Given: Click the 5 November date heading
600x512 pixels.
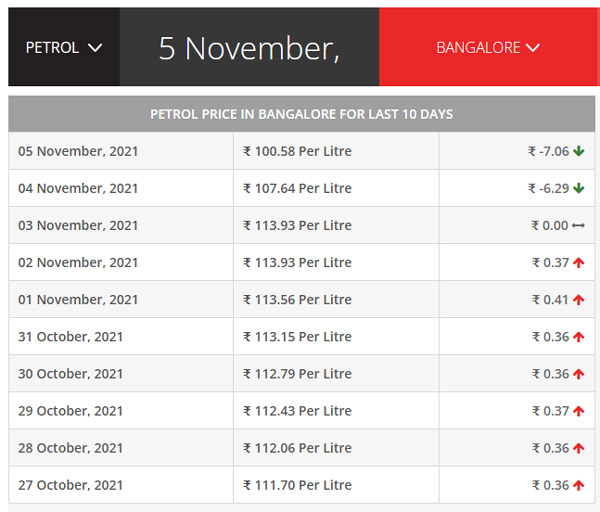Looking at the screenshot, I should pos(249,49).
